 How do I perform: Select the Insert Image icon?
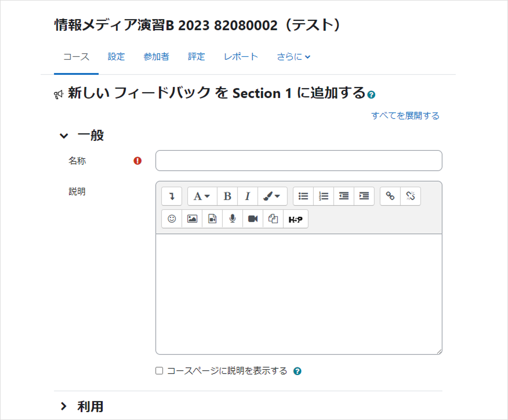coord(192,219)
